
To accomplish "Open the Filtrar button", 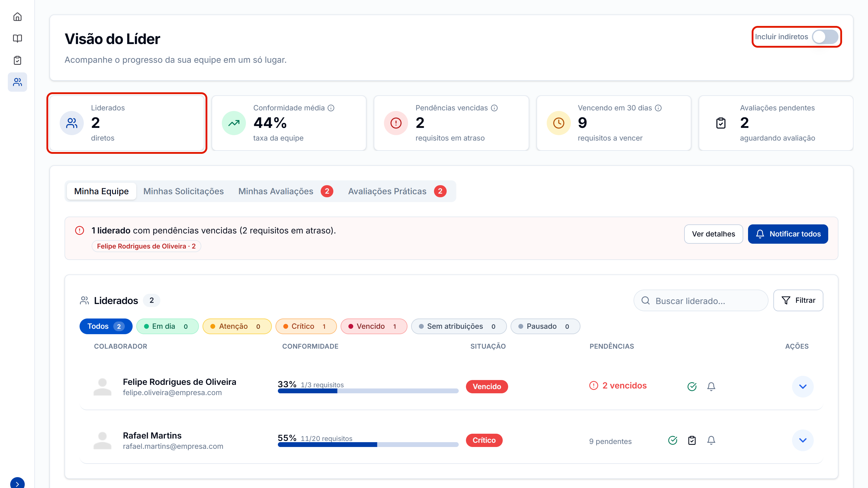I will (798, 300).
